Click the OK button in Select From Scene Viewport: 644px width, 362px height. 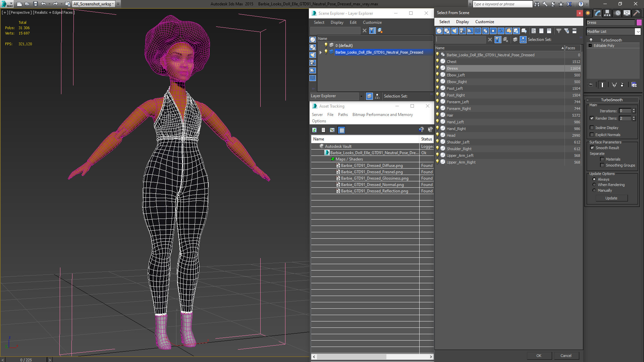[539, 356]
